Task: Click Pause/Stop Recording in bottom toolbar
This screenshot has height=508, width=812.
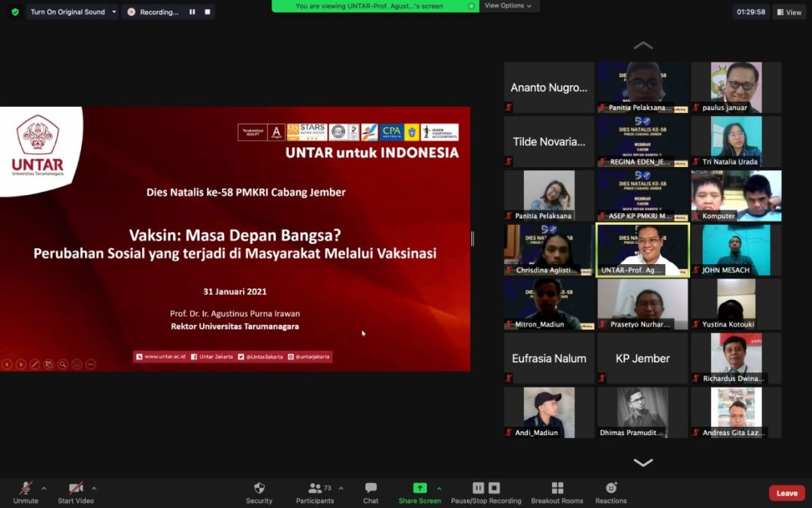Action: click(x=486, y=493)
